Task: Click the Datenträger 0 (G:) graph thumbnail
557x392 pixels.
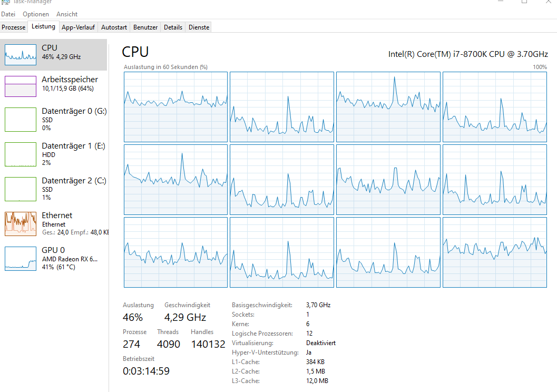Action: click(21, 120)
